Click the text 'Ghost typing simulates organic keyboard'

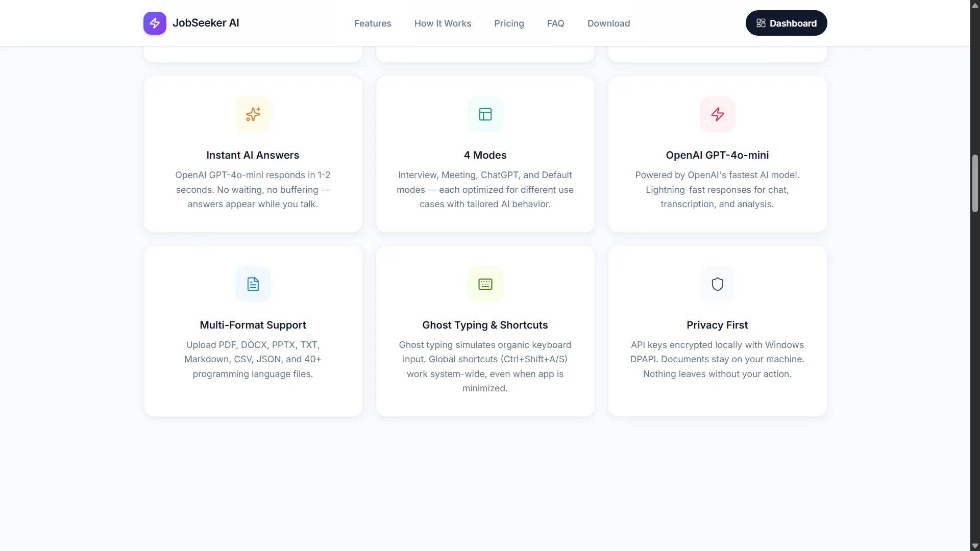485,345
